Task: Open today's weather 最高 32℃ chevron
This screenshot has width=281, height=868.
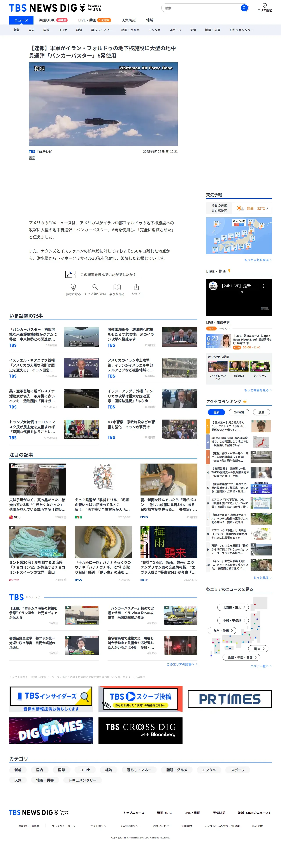Action: (x=267, y=208)
